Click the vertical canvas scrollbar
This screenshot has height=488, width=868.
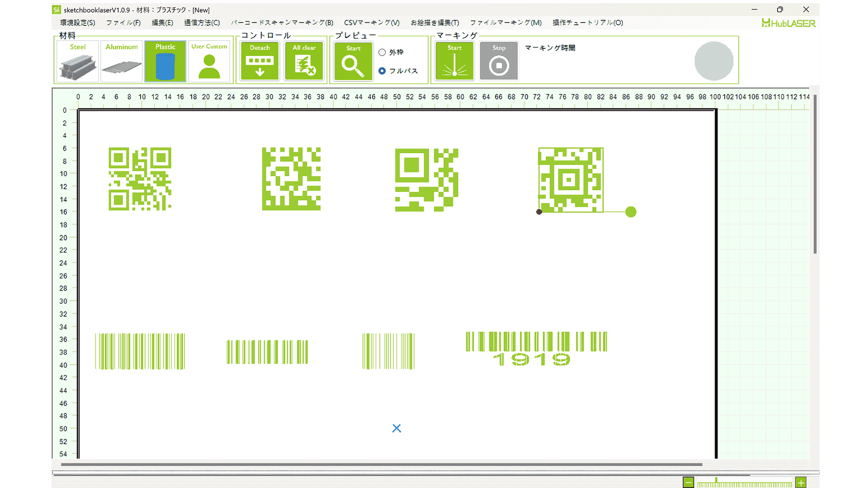pos(815,174)
